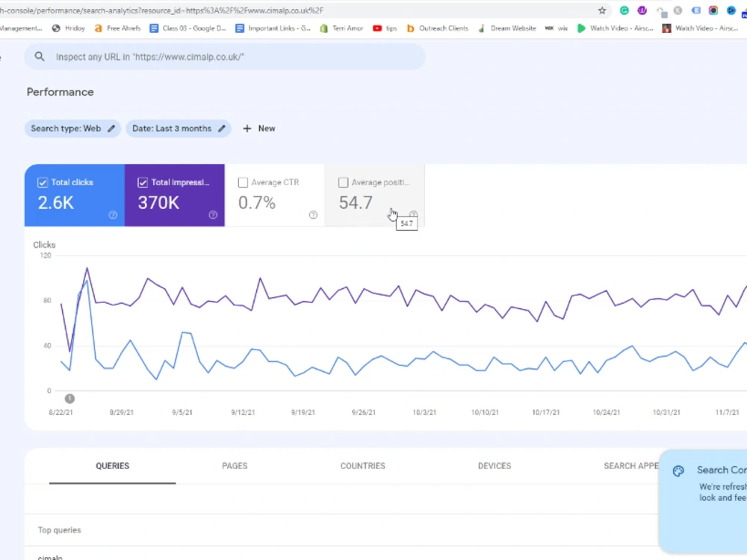
Task: Open the Important Links bookmark
Action: coord(273,28)
